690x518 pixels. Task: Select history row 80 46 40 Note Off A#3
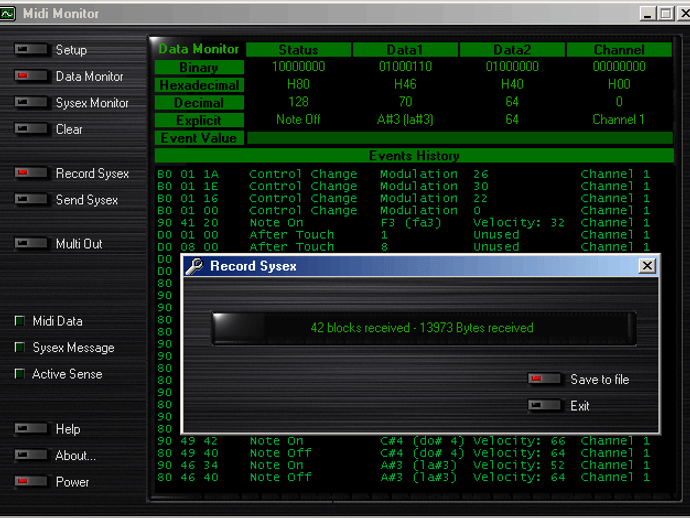point(404,477)
